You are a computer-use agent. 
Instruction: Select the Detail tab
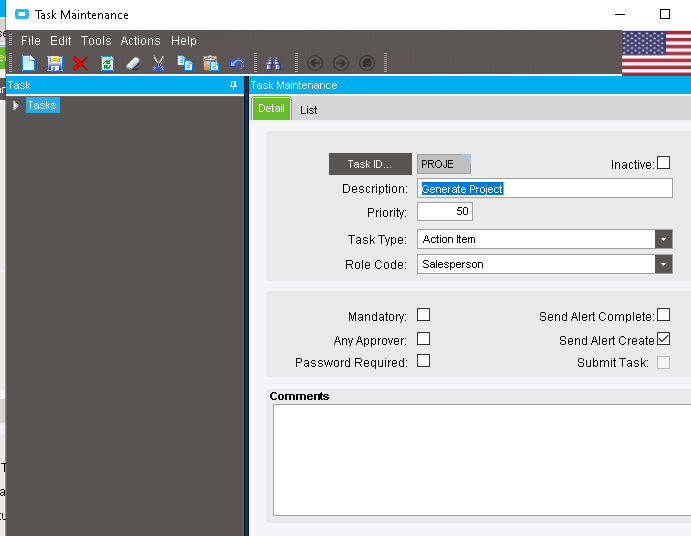[271, 108]
